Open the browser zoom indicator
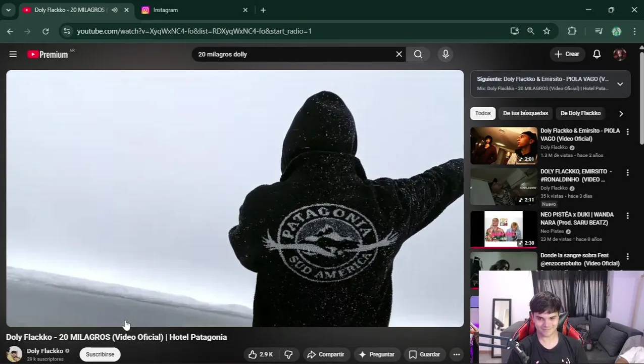This screenshot has height=364, width=644. 531,31
